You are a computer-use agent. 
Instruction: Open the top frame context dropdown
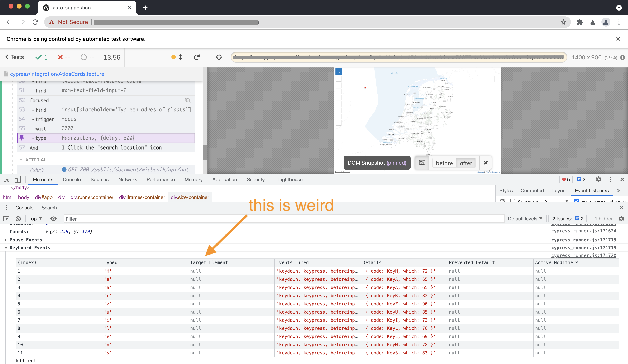click(x=35, y=219)
